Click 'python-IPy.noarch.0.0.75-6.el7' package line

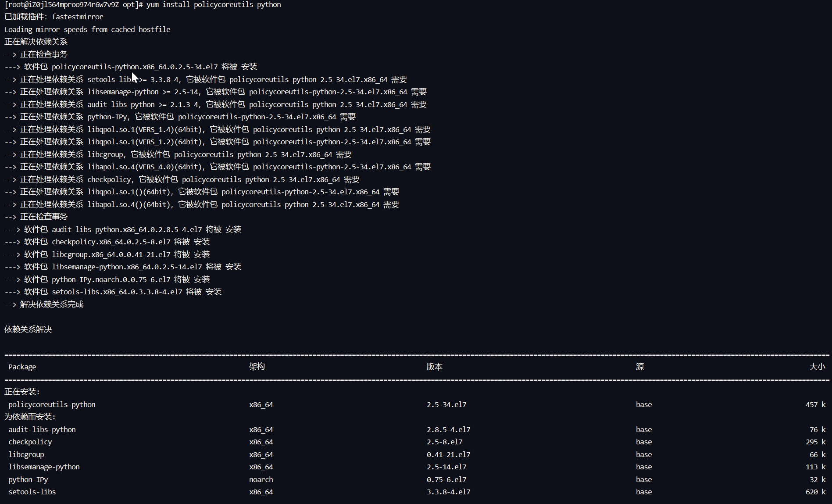click(x=111, y=279)
